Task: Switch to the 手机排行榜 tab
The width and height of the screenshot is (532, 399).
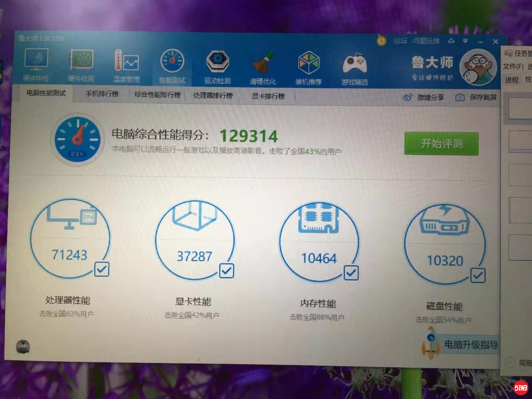Action: point(102,94)
